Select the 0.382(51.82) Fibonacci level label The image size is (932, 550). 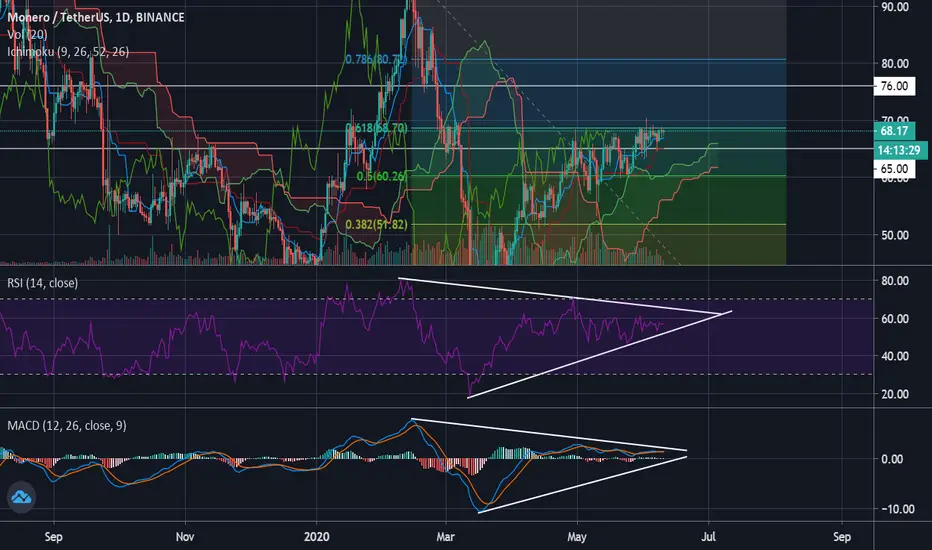point(376,225)
